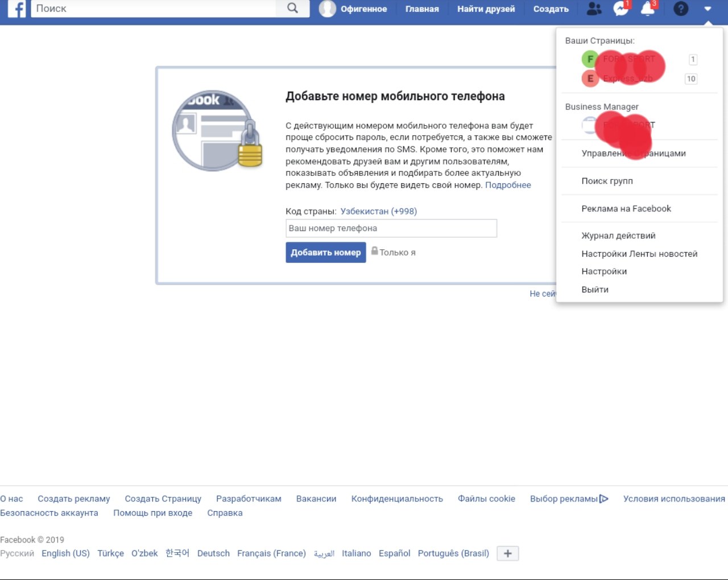Open Создать рекламу footer link
This screenshot has width=728, height=580.
click(x=74, y=499)
